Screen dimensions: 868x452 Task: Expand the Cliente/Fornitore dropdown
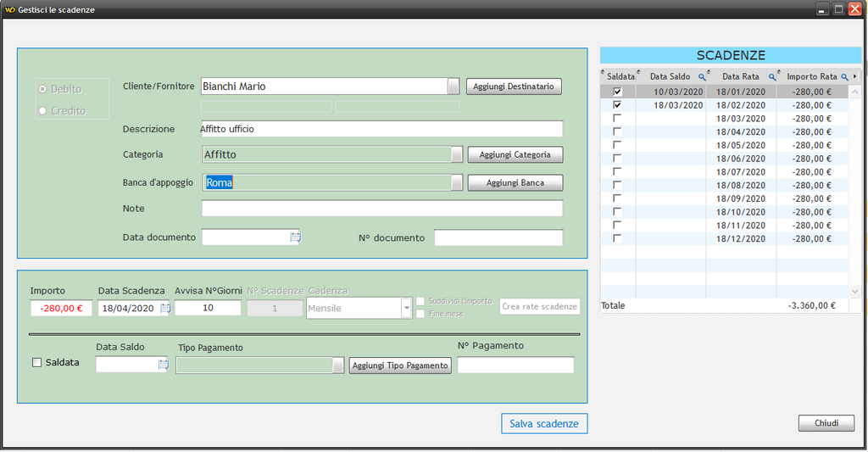click(453, 86)
